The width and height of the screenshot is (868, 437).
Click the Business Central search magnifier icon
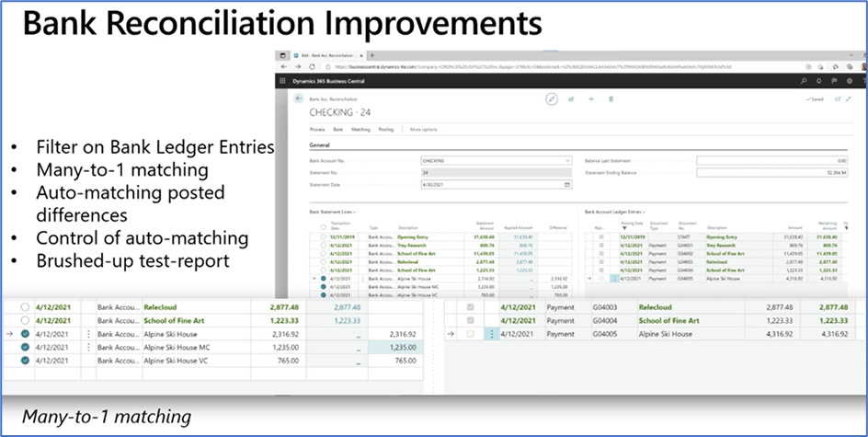coord(804,81)
